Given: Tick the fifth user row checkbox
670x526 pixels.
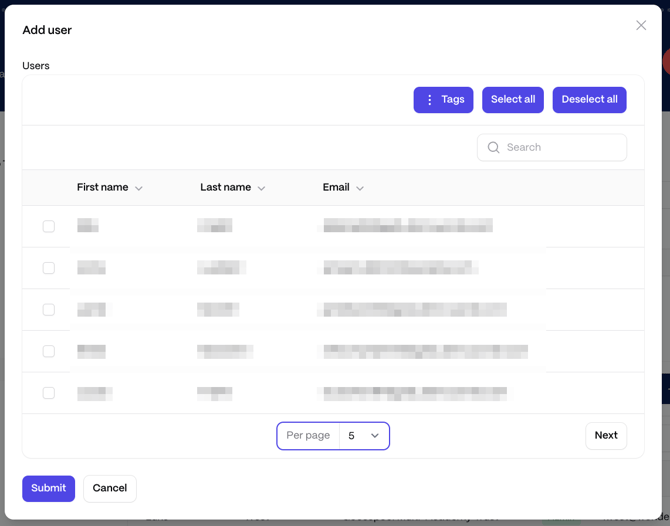Looking at the screenshot, I should 49,393.
